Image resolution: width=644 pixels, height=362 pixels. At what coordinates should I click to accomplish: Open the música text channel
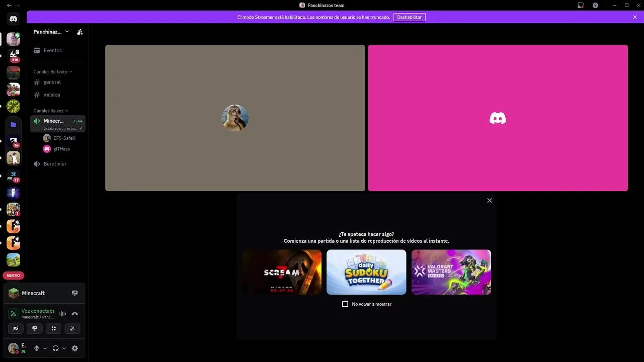click(57, 95)
